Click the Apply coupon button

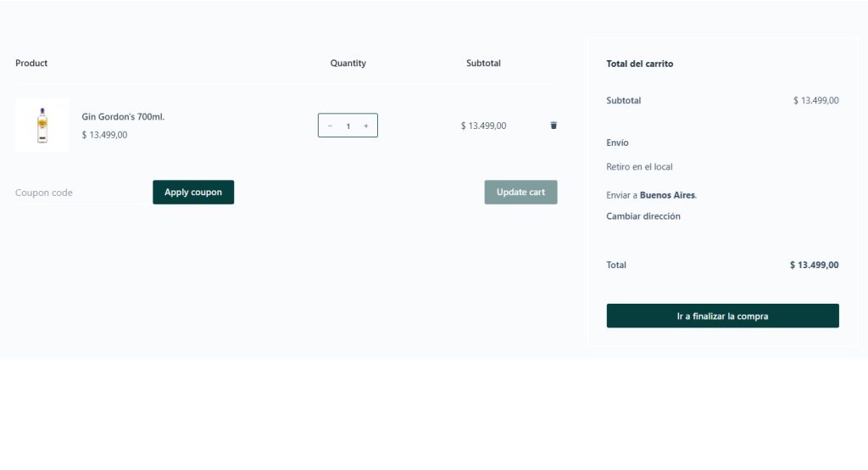(x=193, y=193)
